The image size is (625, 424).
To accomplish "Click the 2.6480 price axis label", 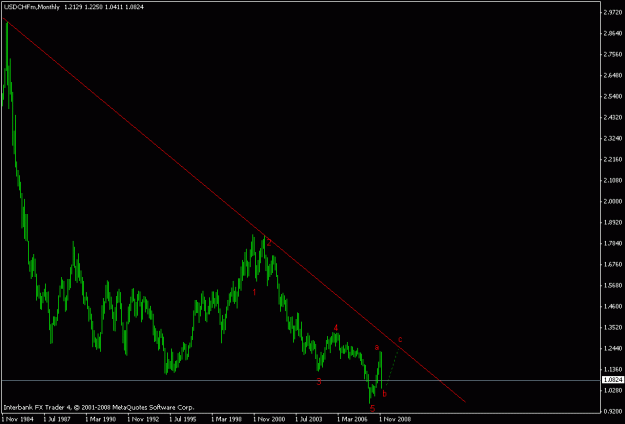I will click(x=611, y=75).
